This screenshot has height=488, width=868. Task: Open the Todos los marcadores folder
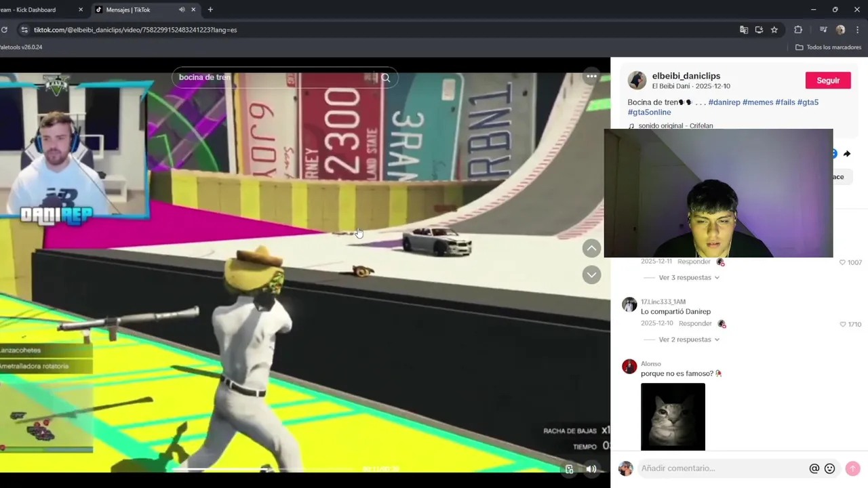(828, 47)
